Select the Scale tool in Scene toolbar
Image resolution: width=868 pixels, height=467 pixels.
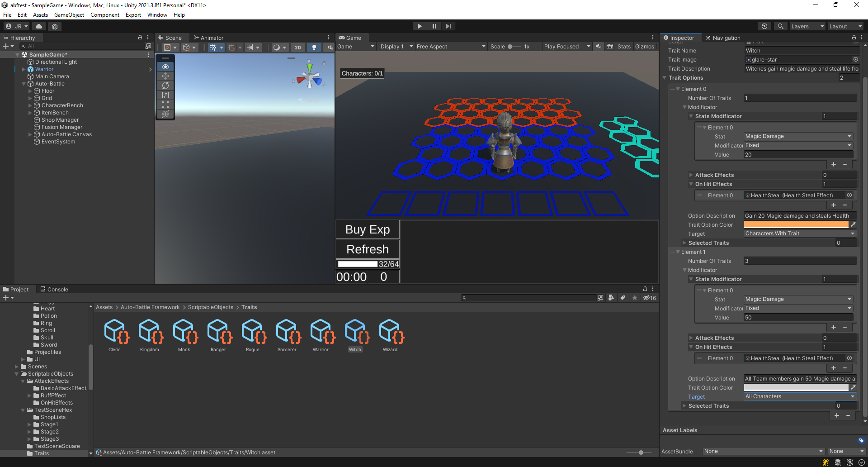pyautogui.click(x=165, y=95)
